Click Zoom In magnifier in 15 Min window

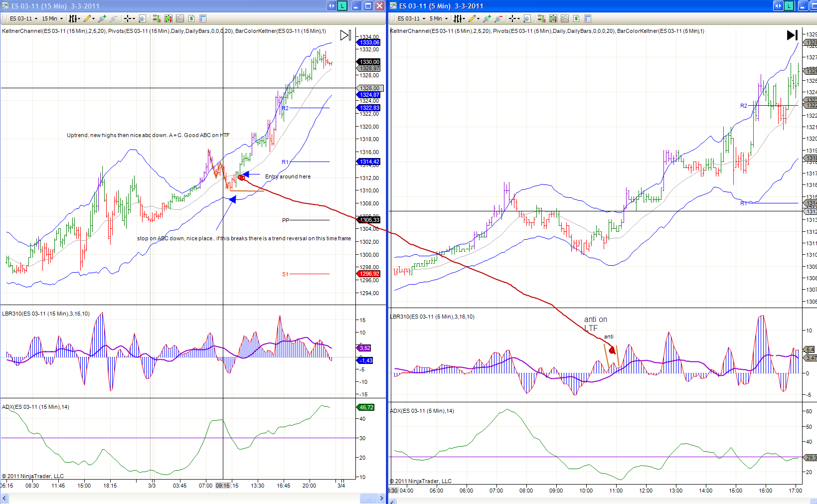click(x=102, y=18)
